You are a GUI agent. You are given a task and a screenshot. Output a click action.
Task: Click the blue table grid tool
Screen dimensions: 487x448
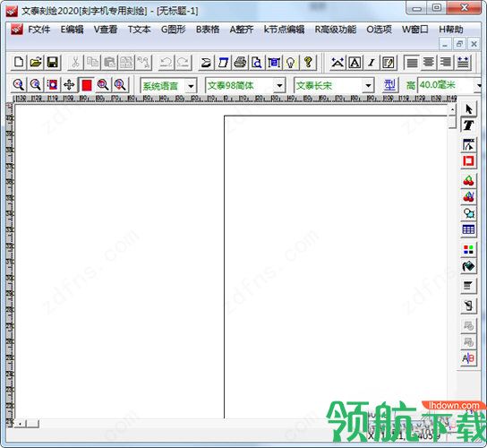(468, 229)
